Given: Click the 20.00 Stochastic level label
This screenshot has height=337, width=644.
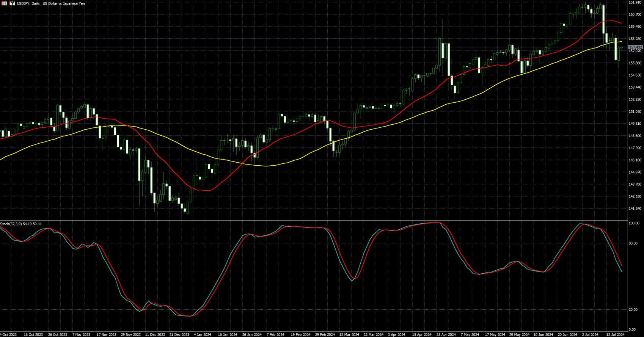Looking at the screenshot, I should coord(633,310).
